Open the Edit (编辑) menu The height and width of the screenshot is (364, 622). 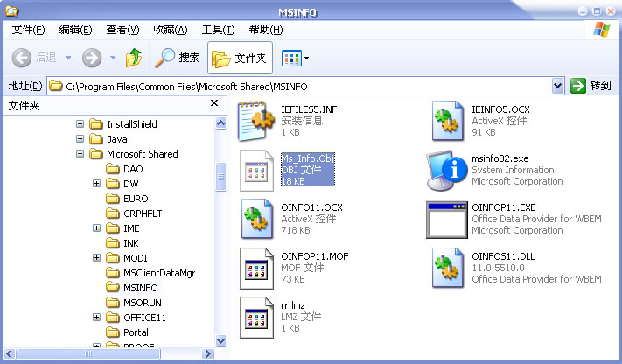coord(75,30)
